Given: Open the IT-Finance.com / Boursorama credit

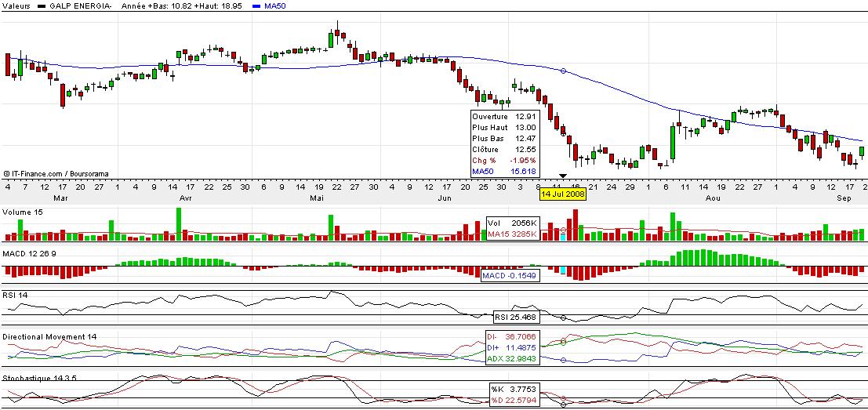Looking at the screenshot, I should click(56, 174).
